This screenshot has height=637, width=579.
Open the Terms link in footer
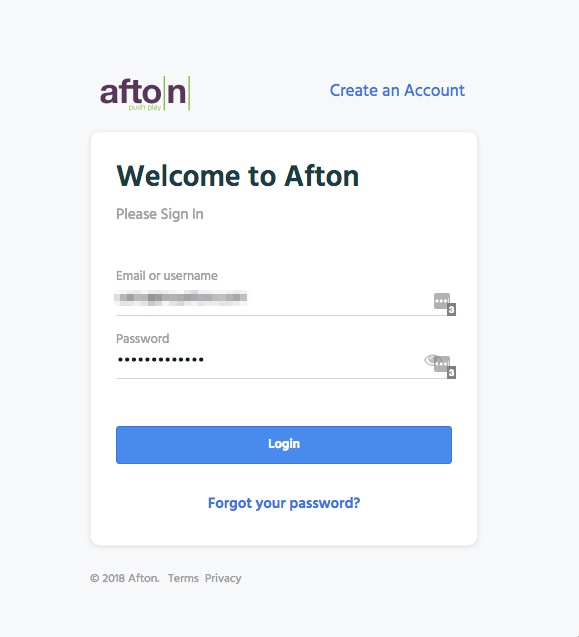coord(183,578)
